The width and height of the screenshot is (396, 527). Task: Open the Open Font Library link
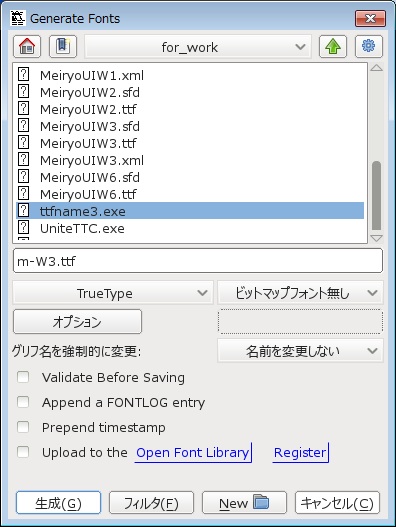(x=193, y=452)
